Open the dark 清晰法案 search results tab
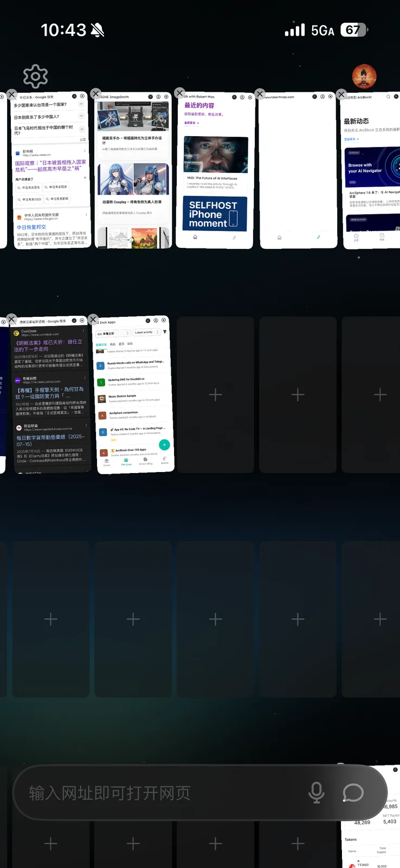The height and width of the screenshot is (868, 400). coord(51,395)
